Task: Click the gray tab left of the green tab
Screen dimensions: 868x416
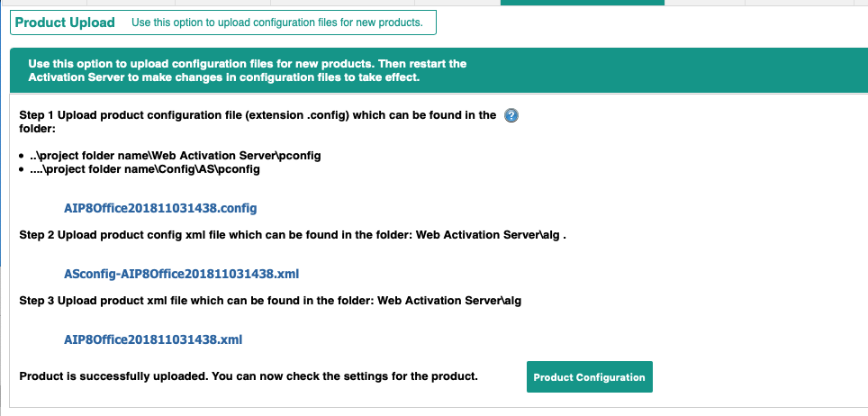Action: [x=457, y=3]
